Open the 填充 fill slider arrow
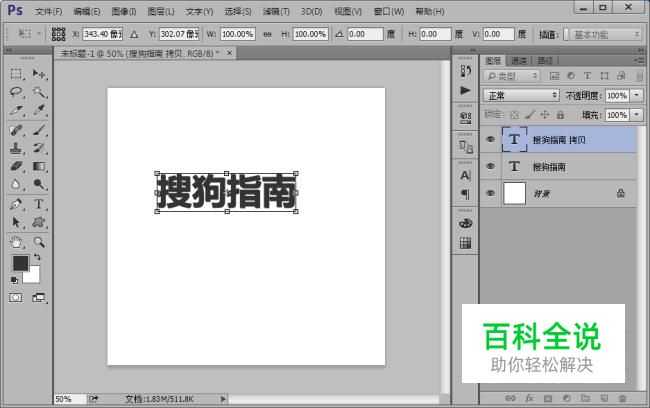Screen dimensions: 650x408 636,115
